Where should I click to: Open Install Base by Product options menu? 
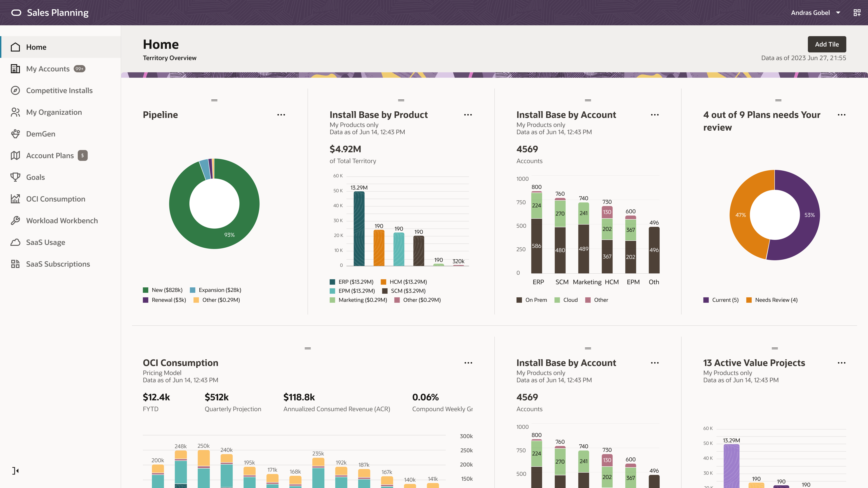point(468,115)
